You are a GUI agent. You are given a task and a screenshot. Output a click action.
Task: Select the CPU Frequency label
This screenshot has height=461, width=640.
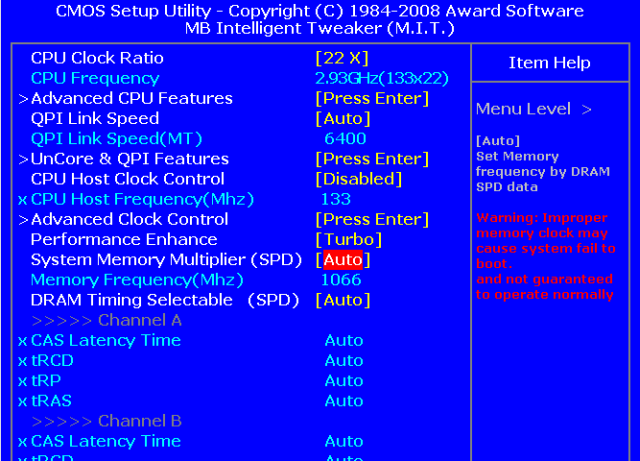click(95, 78)
